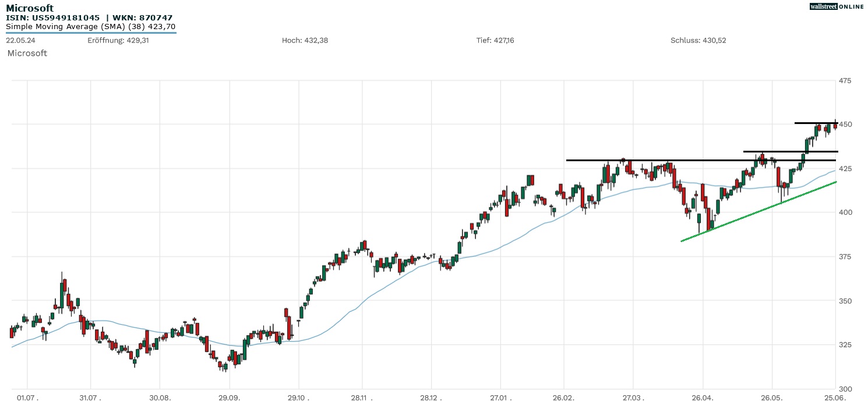Click the short black line at the 450 high
Screen dimensions: 868x401
(x=816, y=123)
